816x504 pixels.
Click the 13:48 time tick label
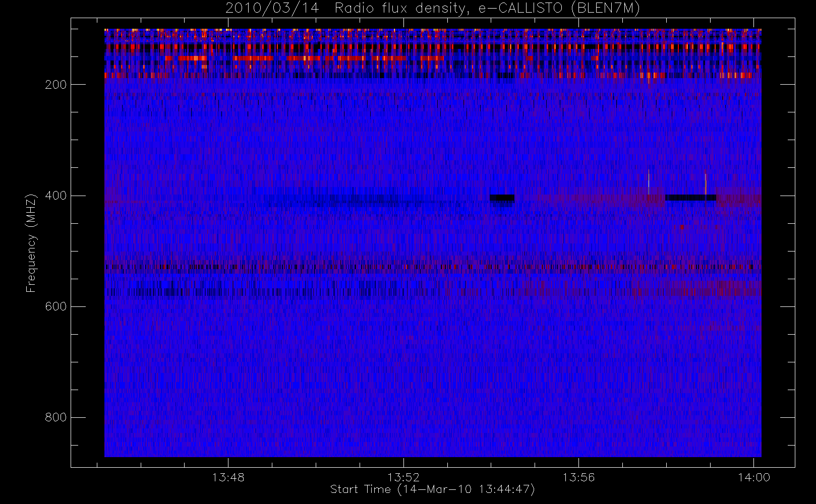point(228,477)
